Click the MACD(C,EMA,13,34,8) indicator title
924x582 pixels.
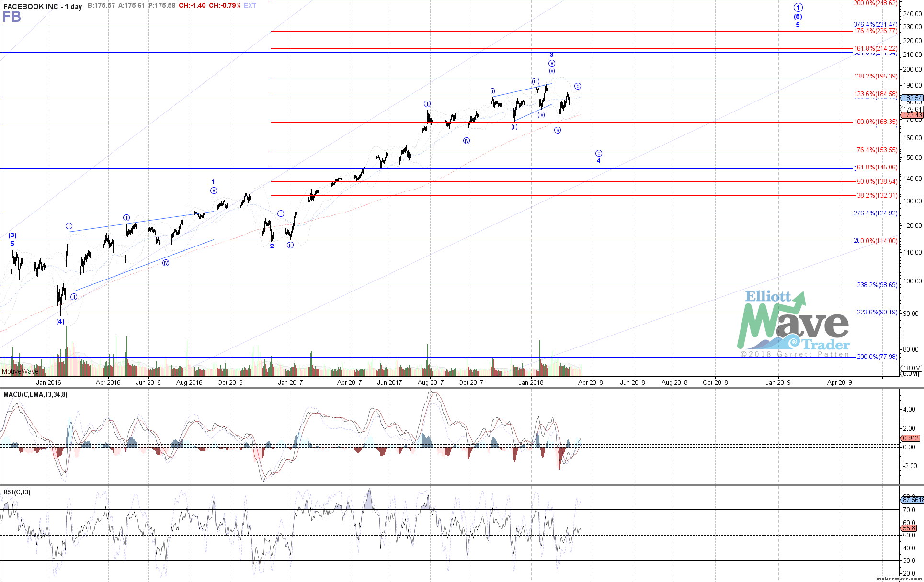click(x=35, y=395)
